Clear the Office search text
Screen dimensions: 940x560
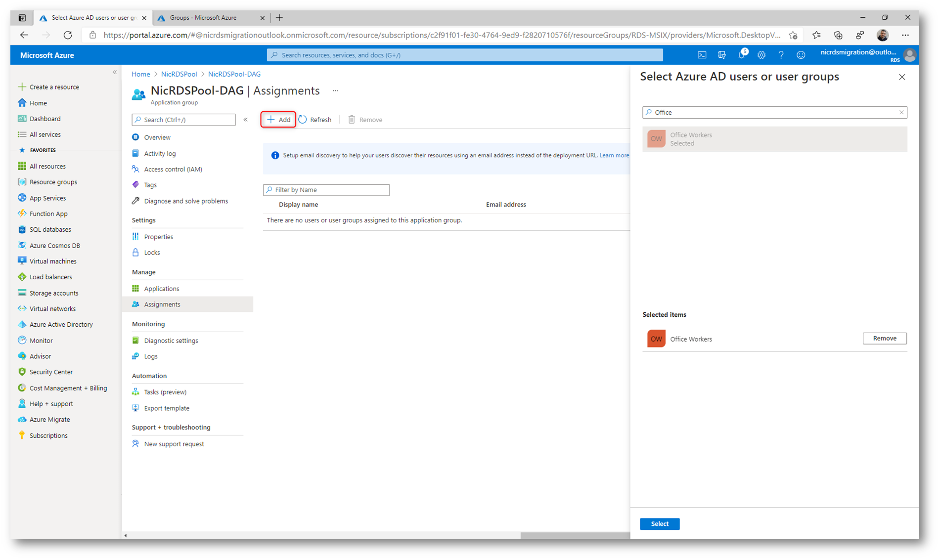[901, 112]
